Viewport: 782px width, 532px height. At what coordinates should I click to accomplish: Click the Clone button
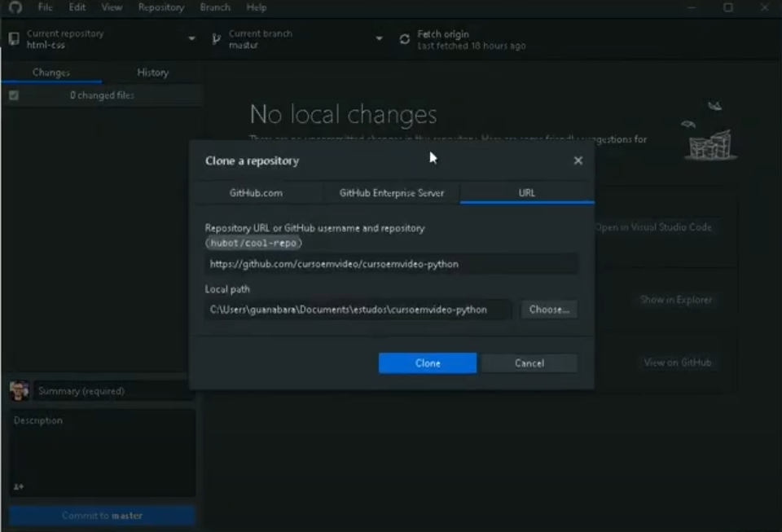coord(428,363)
